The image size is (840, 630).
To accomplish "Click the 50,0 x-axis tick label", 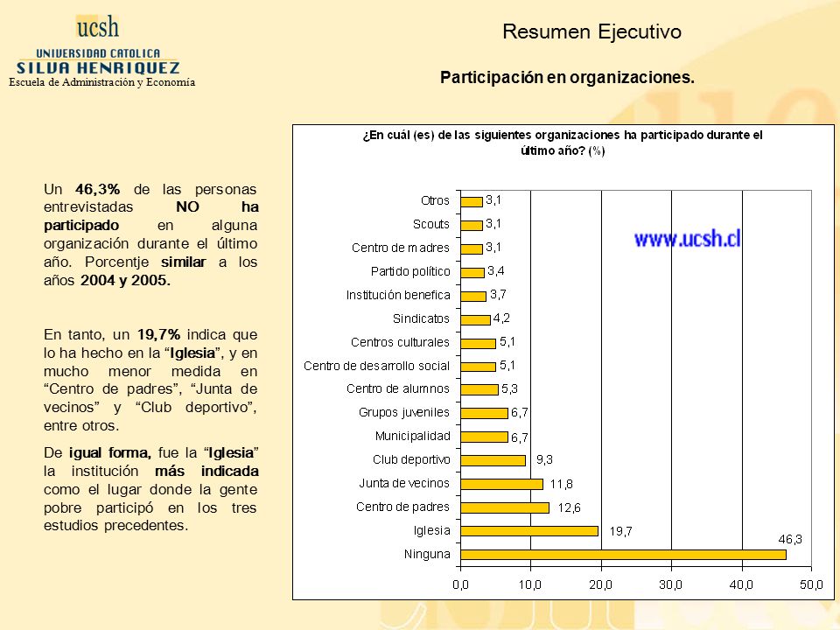I will (811, 584).
